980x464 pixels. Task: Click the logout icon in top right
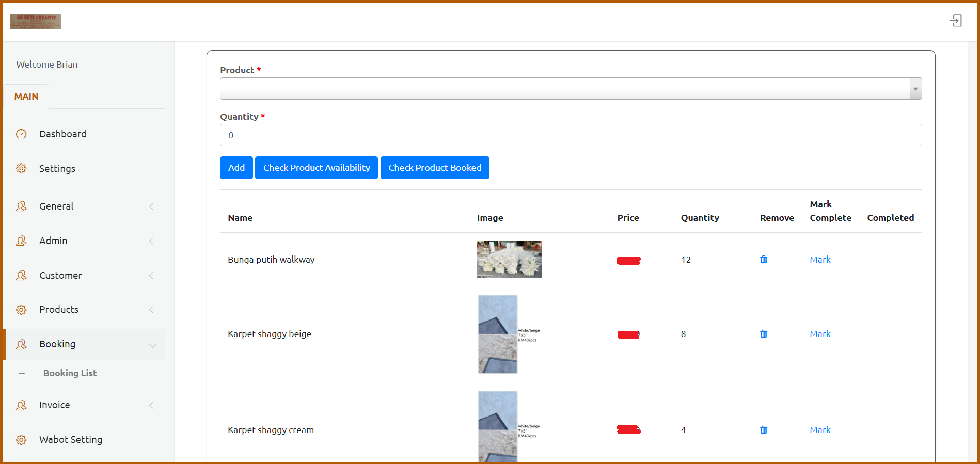[x=955, y=21]
